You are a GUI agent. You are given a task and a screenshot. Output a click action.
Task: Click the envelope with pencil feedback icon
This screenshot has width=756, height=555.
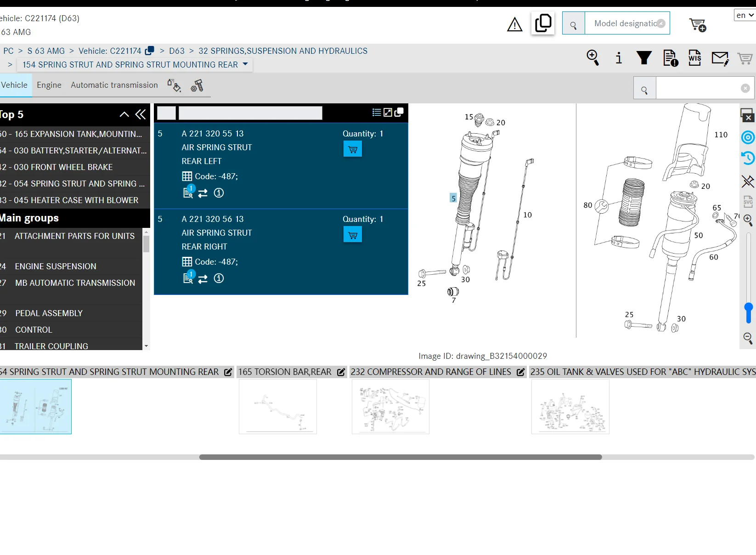(720, 58)
